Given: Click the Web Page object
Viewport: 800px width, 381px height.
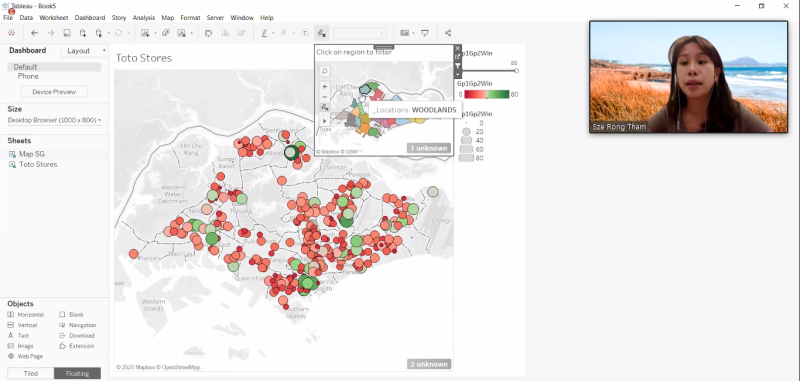Looking at the screenshot, I should (25, 356).
